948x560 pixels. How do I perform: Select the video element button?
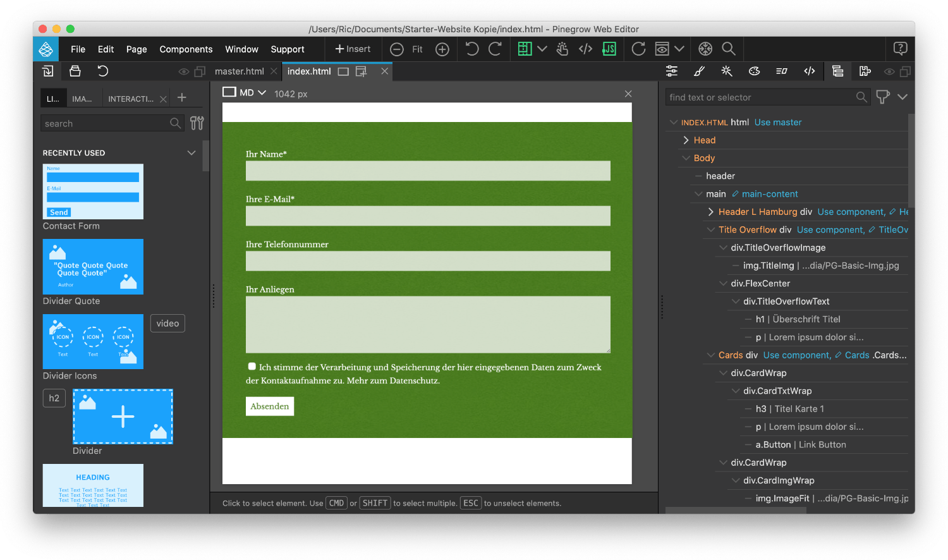tap(167, 324)
